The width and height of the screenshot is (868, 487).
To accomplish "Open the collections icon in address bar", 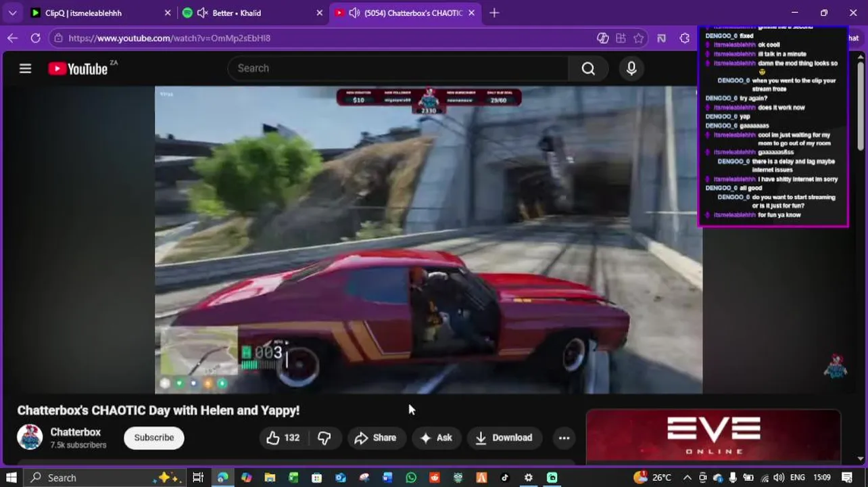I will pos(621,39).
